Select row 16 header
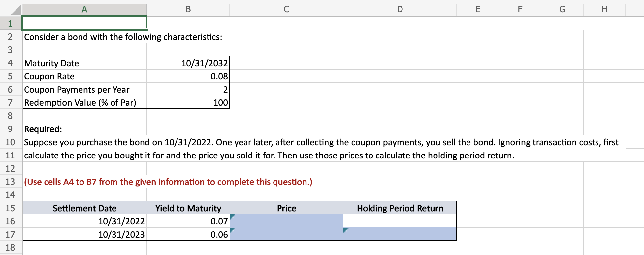The image size is (644, 255). 11,221
